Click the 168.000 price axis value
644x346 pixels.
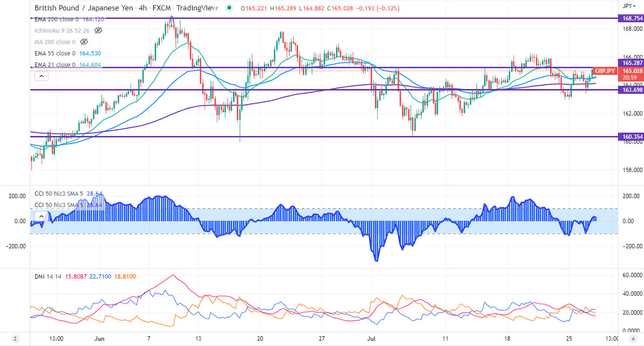[633, 29]
